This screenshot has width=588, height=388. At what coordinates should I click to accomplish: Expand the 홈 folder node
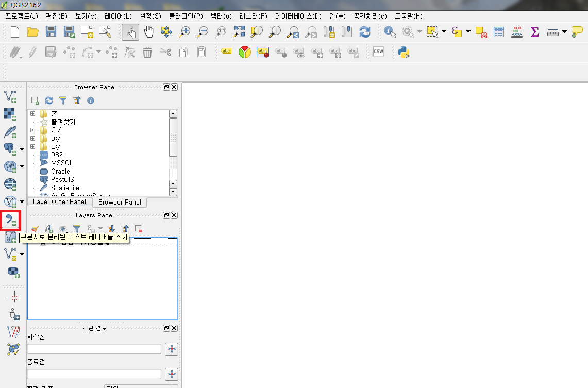tap(32, 113)
